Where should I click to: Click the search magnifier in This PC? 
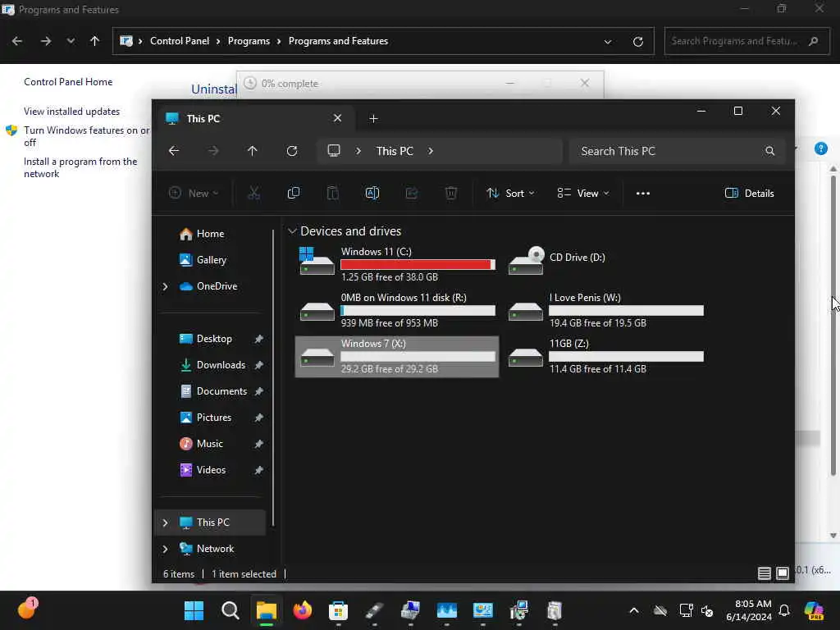pyautogui.click(x=769, y=151)
